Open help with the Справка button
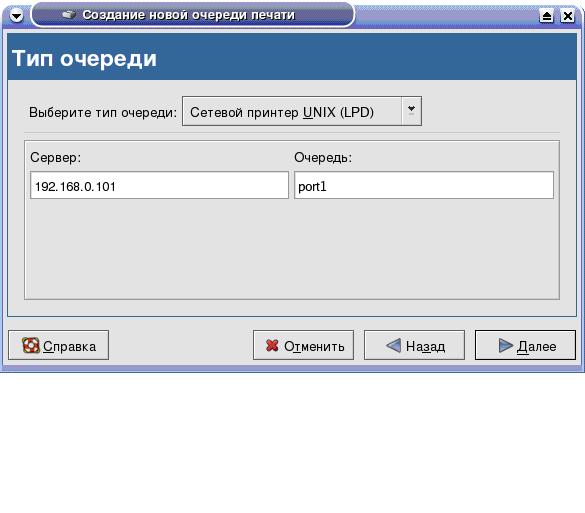The height and width of the screenshot is (513, 585). pos(59,345)
